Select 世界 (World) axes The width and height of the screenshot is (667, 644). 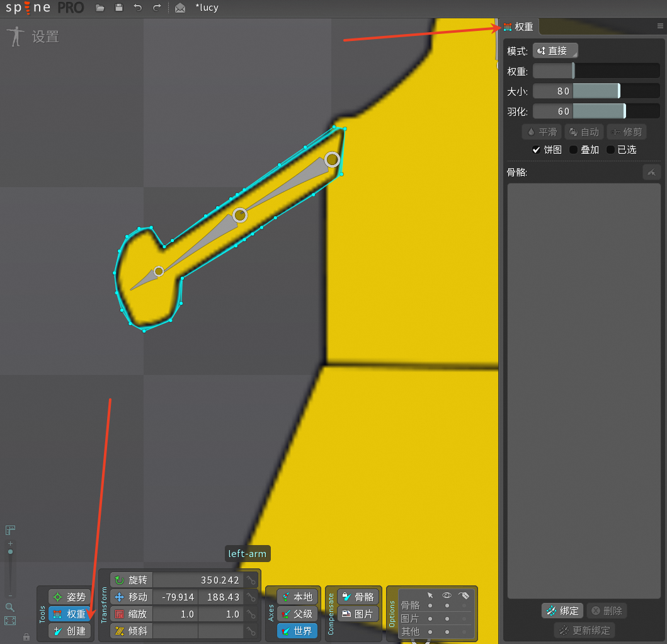point(297,631)
